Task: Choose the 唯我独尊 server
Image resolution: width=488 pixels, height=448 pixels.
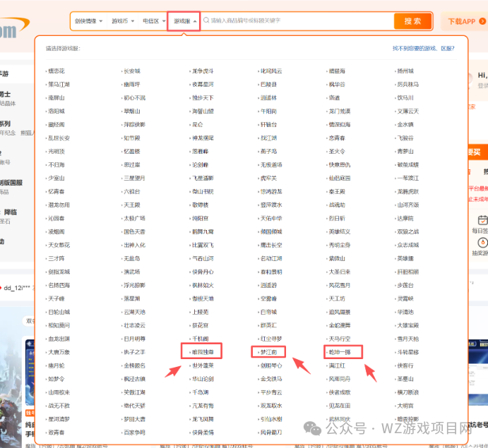Action: pos(203,352)
